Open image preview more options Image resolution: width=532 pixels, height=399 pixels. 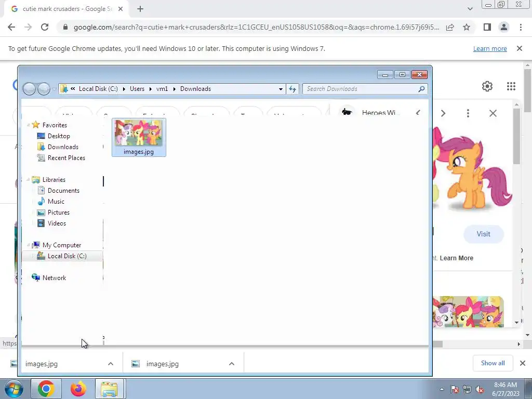pyautogui.click(x=468, y=113)
